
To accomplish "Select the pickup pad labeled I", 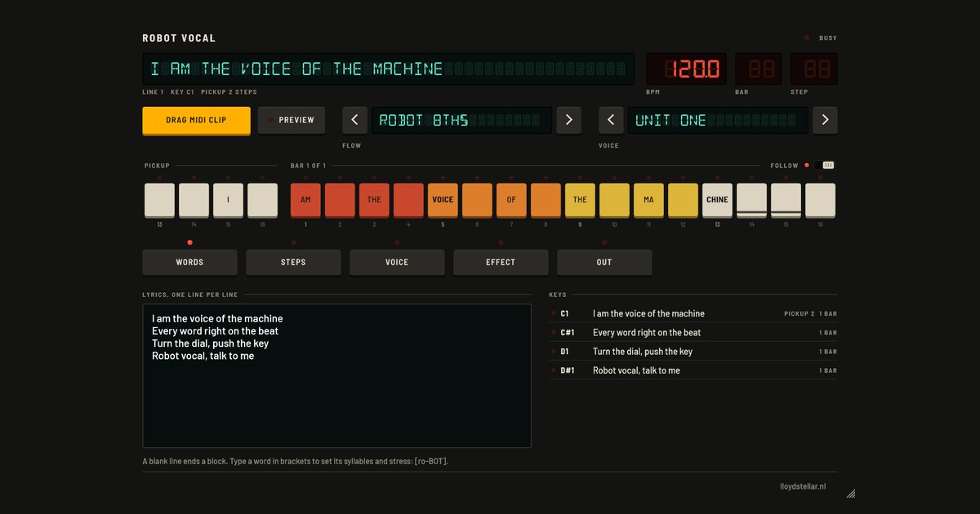I will (x=228, y=200).
